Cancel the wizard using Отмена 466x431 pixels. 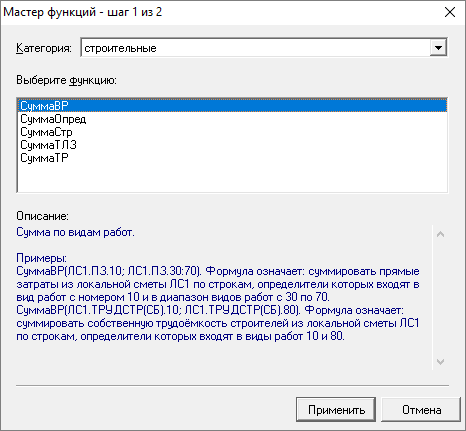pyautogui.click(x=421, y=410)
